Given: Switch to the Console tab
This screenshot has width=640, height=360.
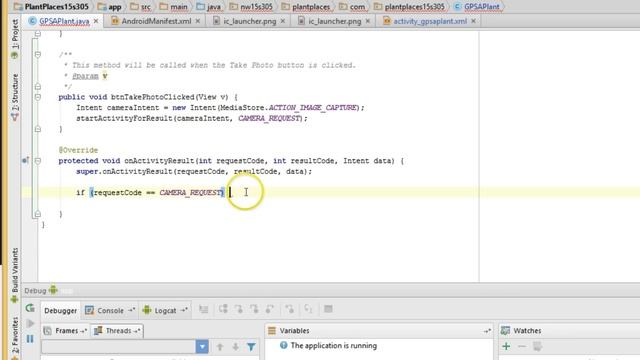Looking at the screenshot, I should click(110, 311).
